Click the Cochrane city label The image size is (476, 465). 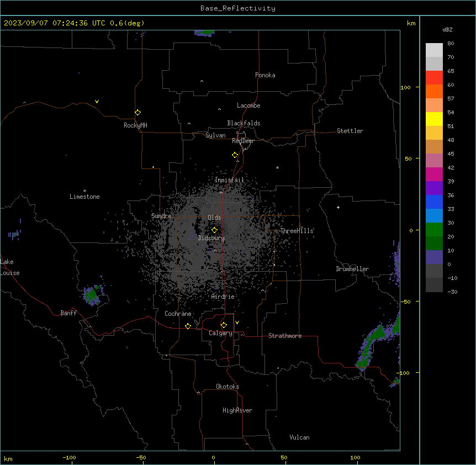(x=178, y=314)
